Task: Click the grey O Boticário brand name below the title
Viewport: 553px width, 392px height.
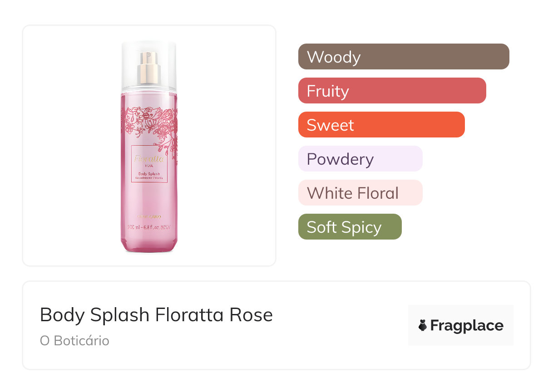Action: (x=74, y=341)
